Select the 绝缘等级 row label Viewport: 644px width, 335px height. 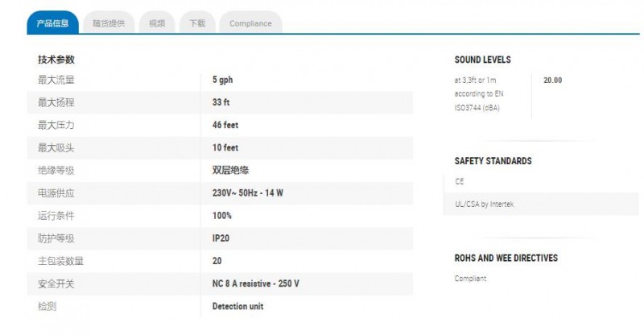[56, 170]
